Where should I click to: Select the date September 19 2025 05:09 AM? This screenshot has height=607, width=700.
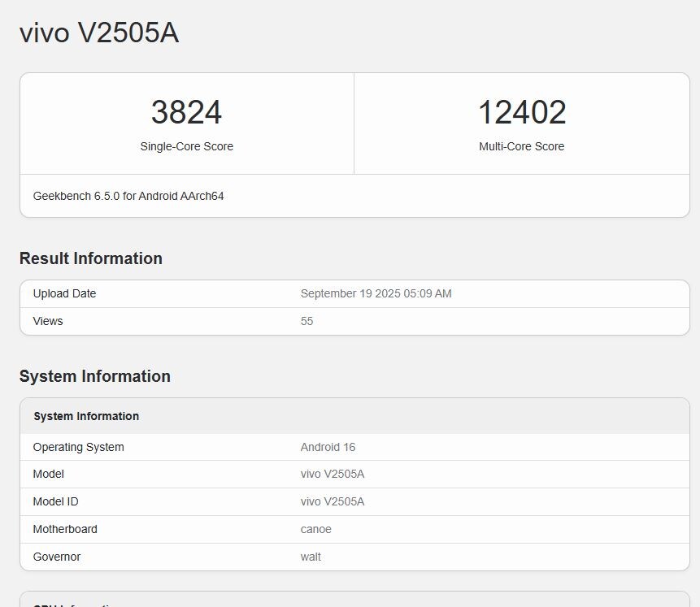(x=376, y=293)
